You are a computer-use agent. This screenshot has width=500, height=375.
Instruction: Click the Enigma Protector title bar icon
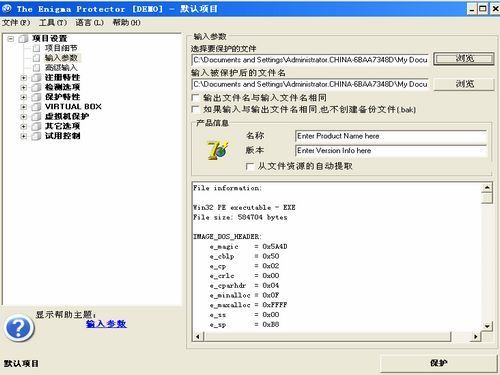6,8
